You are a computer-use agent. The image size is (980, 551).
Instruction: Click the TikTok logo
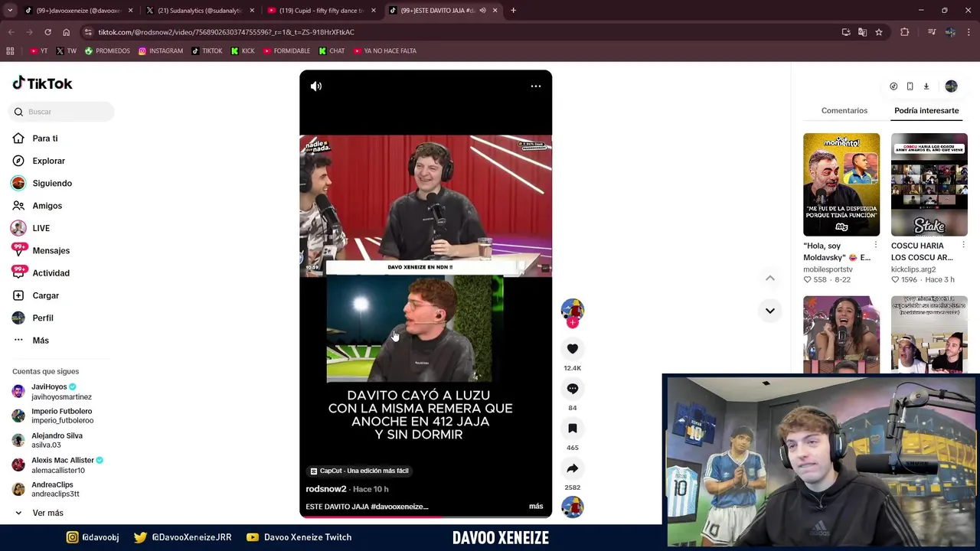coord(43,83)
